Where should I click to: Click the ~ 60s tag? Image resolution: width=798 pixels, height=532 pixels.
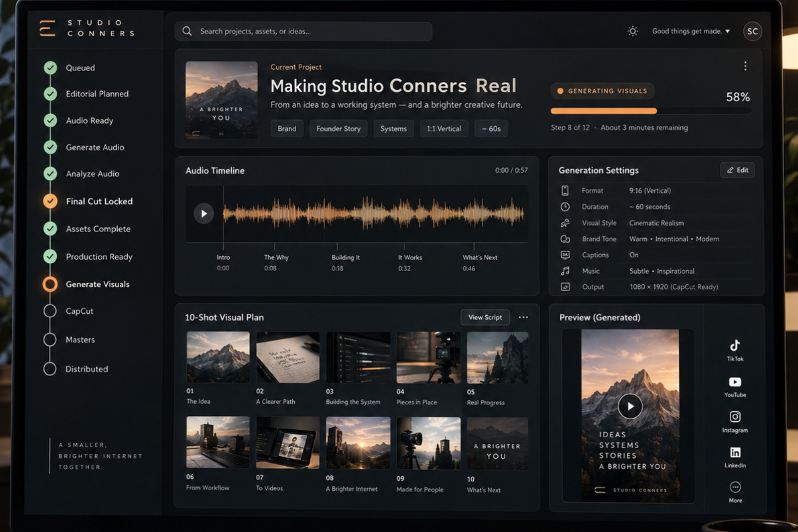tap(491, 129)
